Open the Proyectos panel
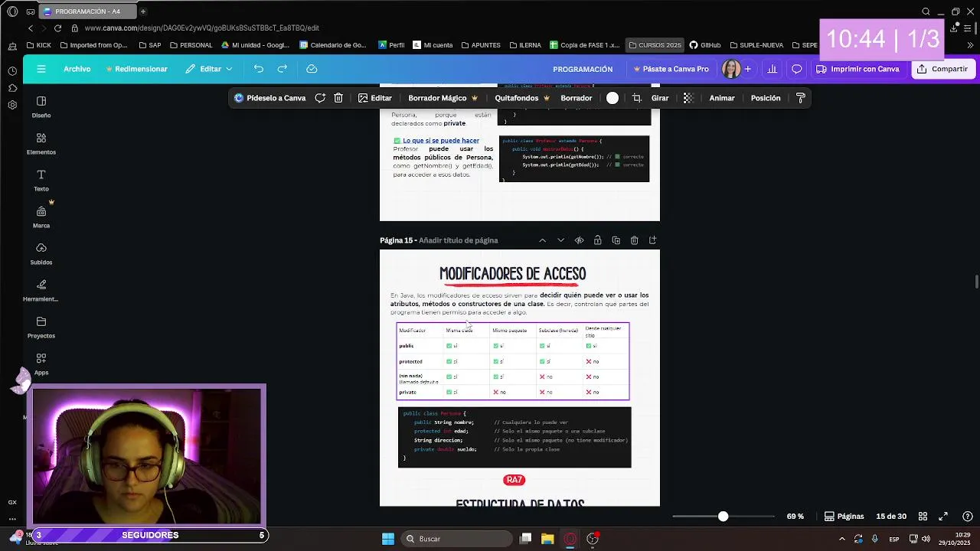This screenshot has height=551, width=980. (x=41, y=327)
